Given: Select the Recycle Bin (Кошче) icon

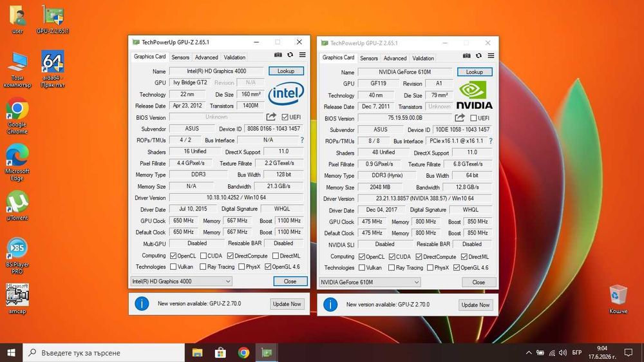Looking at the screenshot, I should 618,300.
